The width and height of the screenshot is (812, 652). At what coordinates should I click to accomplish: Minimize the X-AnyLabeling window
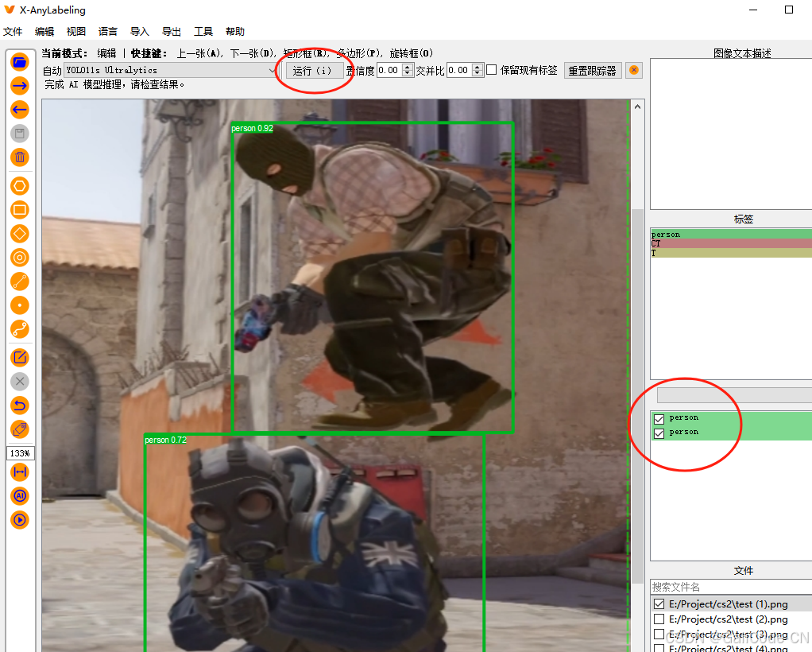(753, 10)
